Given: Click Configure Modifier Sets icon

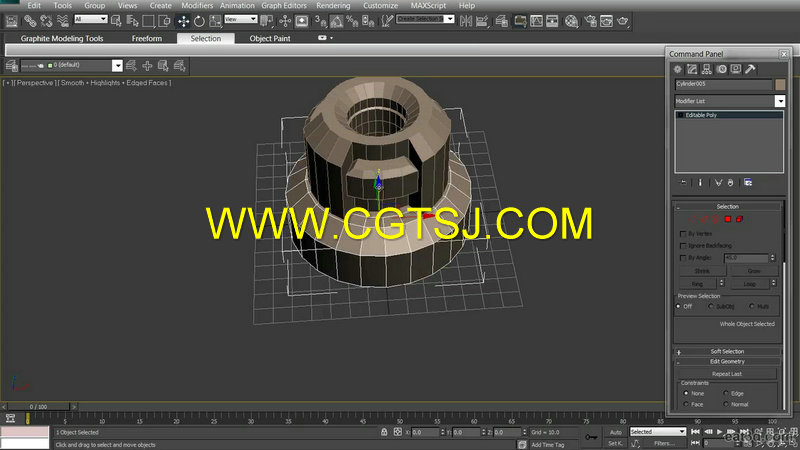Looking at the screenshot, I should 748,183.
